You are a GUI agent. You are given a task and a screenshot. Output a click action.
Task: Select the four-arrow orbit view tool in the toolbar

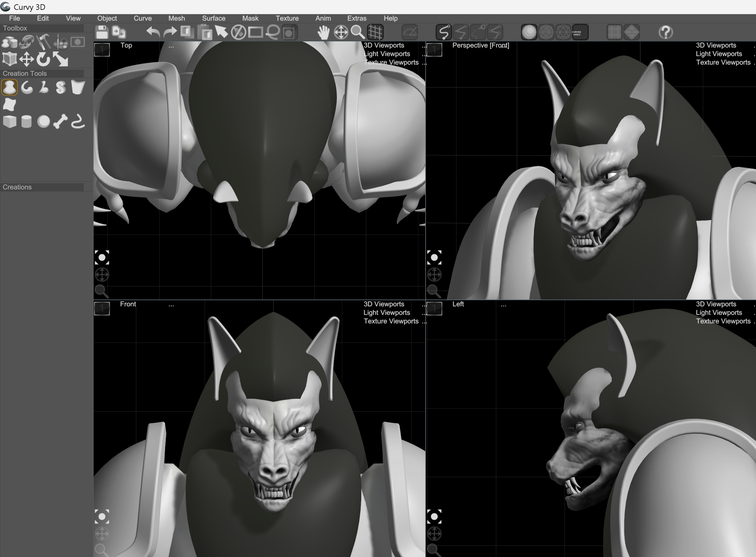(341, 33)
